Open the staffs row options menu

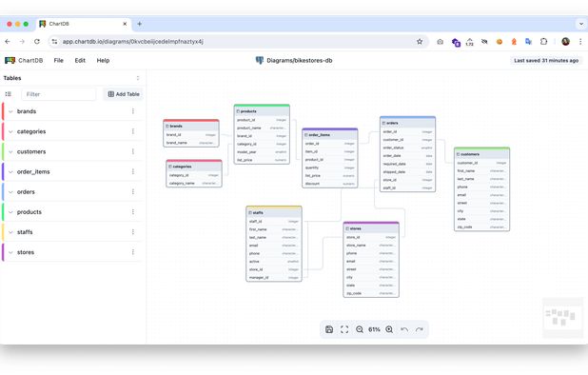pyautogui.click(x=133, y=232)
